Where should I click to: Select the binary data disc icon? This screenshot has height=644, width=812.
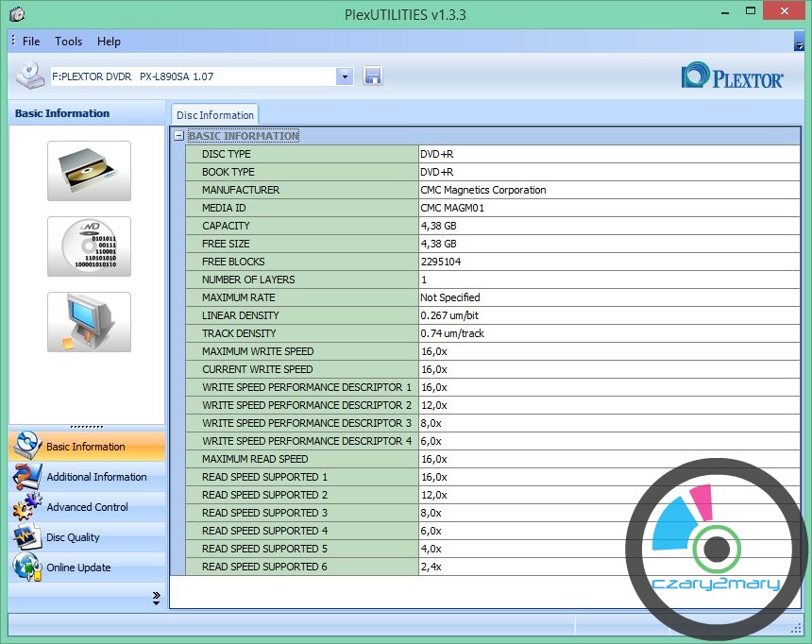89,246
